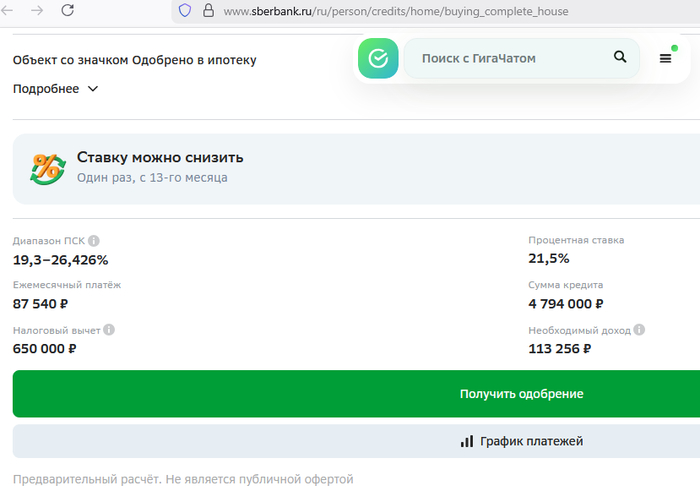This screenshot has height=502, width=700.
Task: Click the green Sber logo icon
Action: (x=378, y=58)
